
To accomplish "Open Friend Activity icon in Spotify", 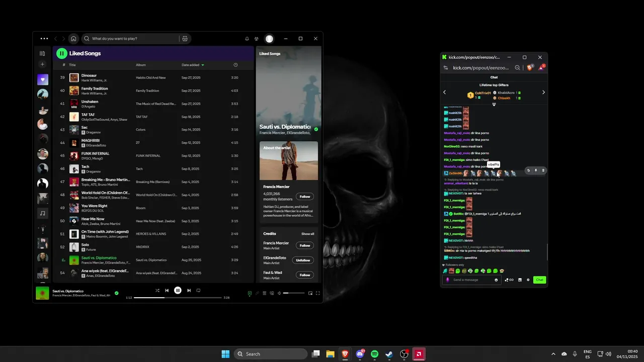I will click(257, 39).
